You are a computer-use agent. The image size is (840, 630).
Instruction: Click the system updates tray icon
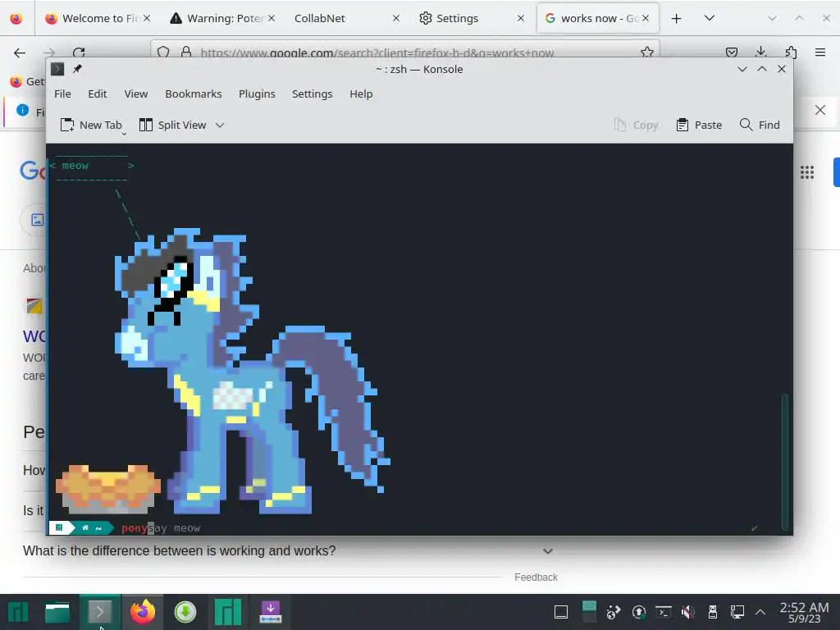pyautogui.click(x=638, y=612)
